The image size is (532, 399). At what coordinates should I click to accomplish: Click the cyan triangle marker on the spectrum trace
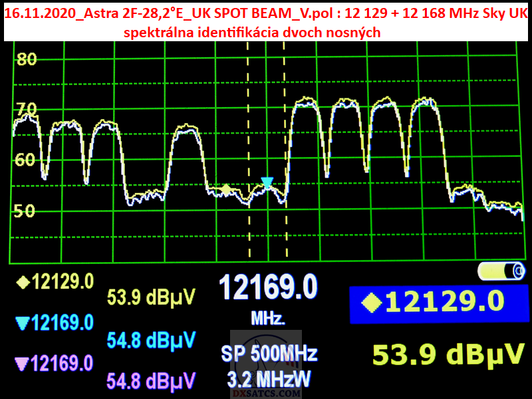267,182
